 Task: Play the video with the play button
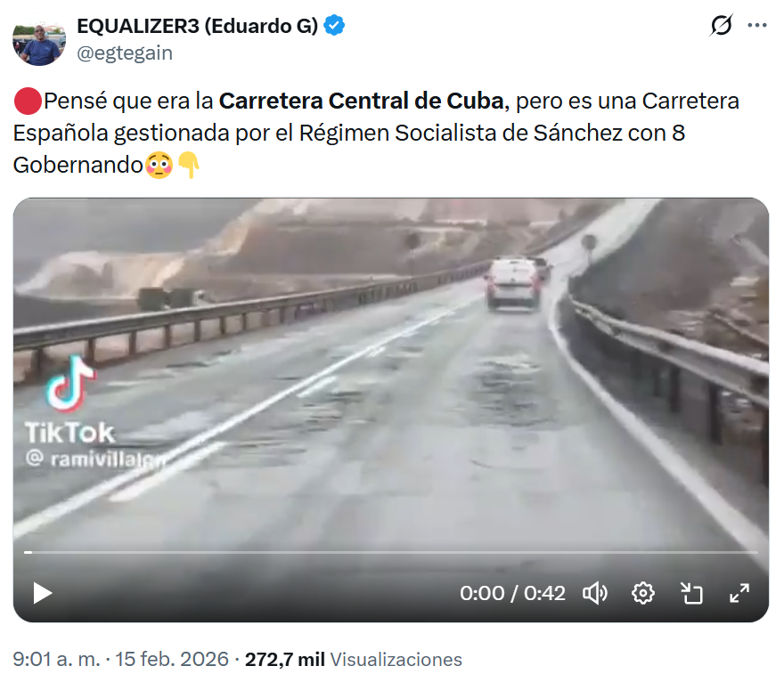(43, 593)
